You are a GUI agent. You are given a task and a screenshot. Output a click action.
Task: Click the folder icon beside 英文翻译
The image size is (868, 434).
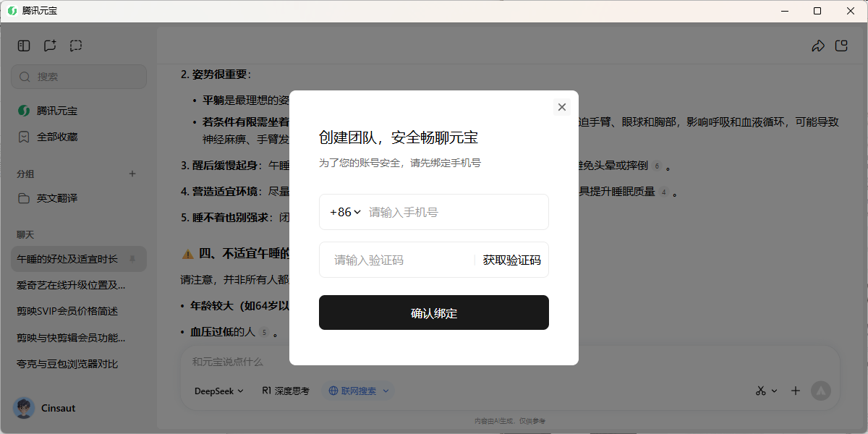[24, 198]
